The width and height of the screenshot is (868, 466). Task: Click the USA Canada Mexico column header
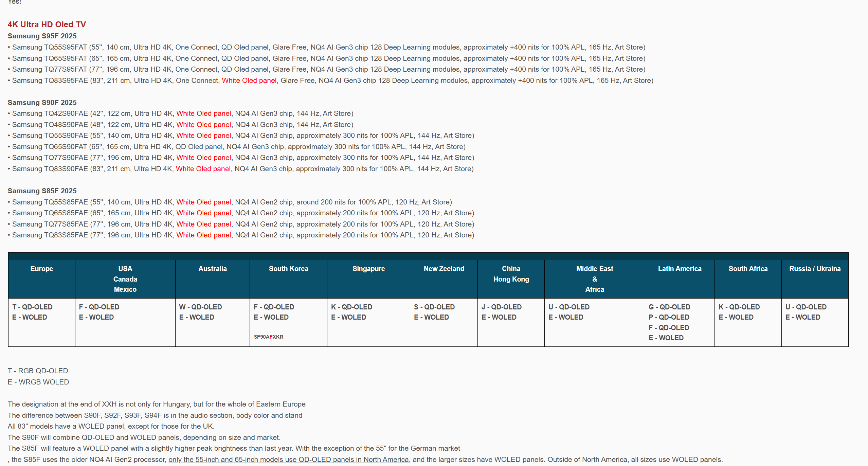[x=125, y=279]
